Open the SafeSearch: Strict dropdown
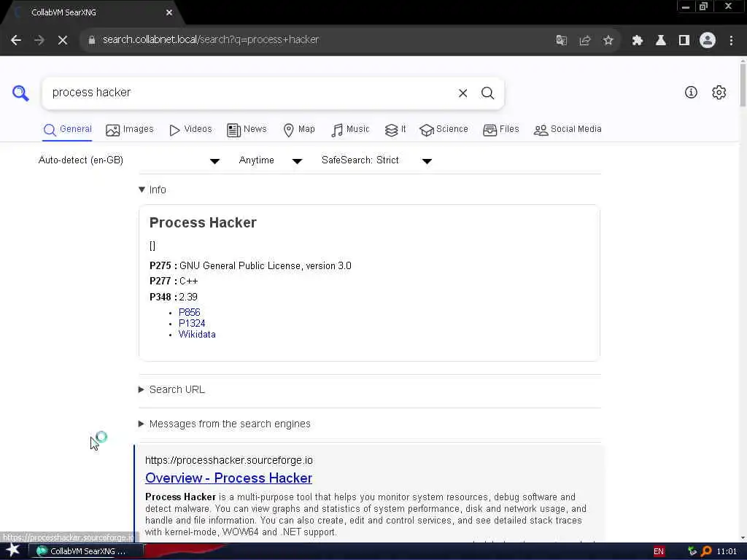747x560 pixels. point(376,160)
